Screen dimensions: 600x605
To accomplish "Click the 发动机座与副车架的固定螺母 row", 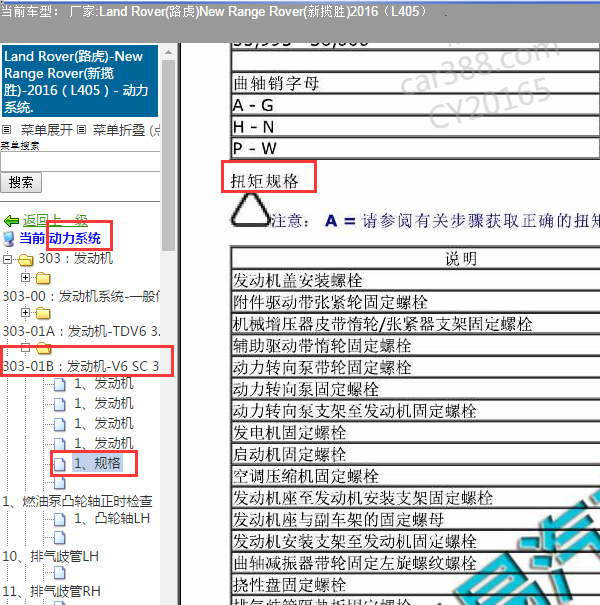I will 415,519.
